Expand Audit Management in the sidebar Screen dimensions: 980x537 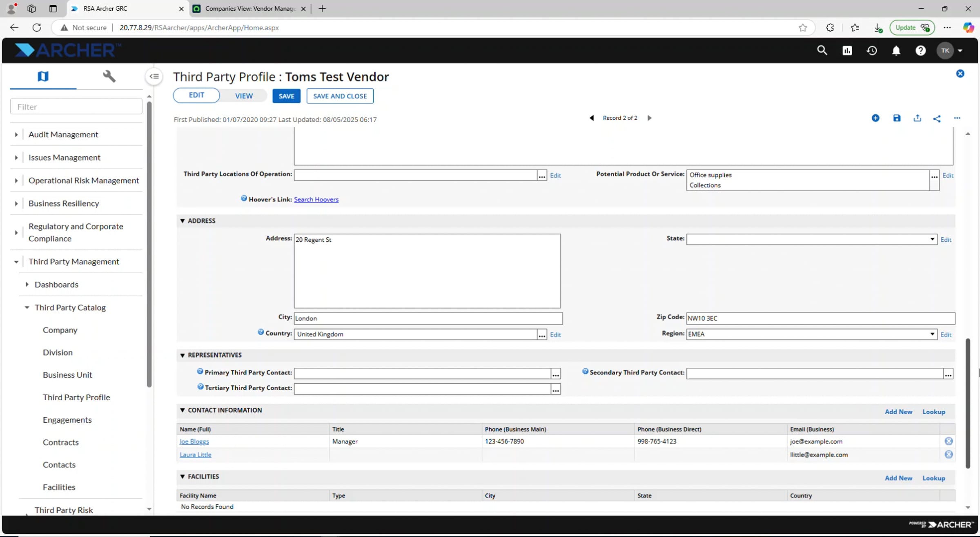[x=16, y=134]
